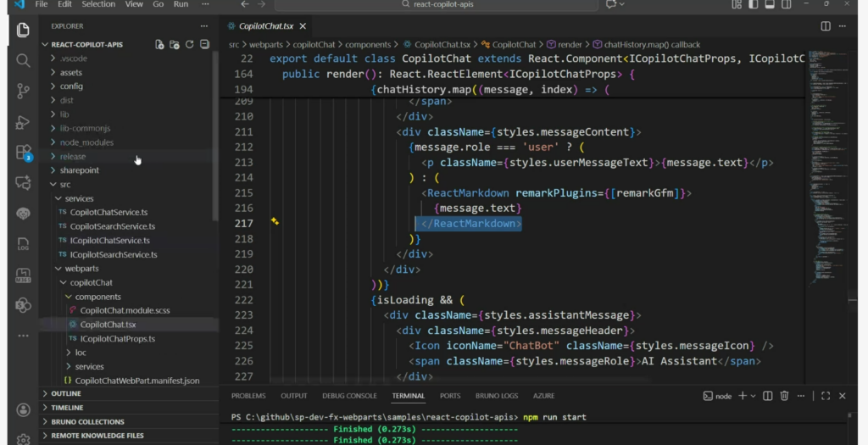Viewport: 868px width, 445px height.
Task: Open the Run and Debug view
Action: (23, 122)
